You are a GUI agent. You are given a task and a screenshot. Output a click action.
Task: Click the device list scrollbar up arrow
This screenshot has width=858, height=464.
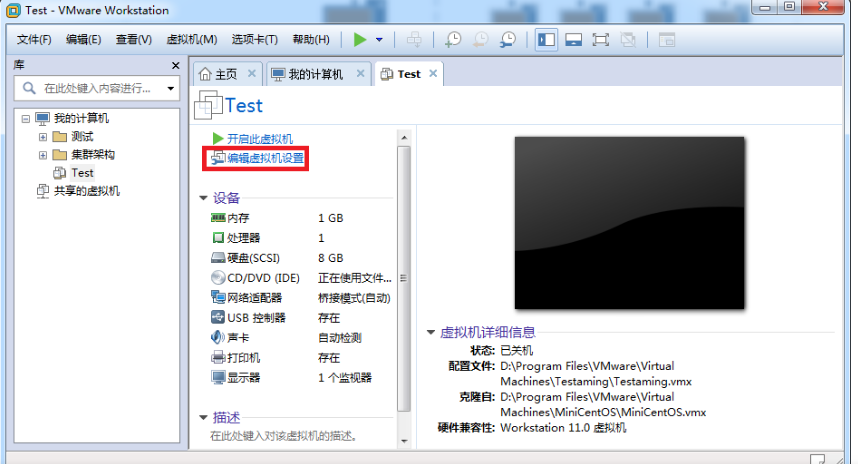tap(404, 137)
